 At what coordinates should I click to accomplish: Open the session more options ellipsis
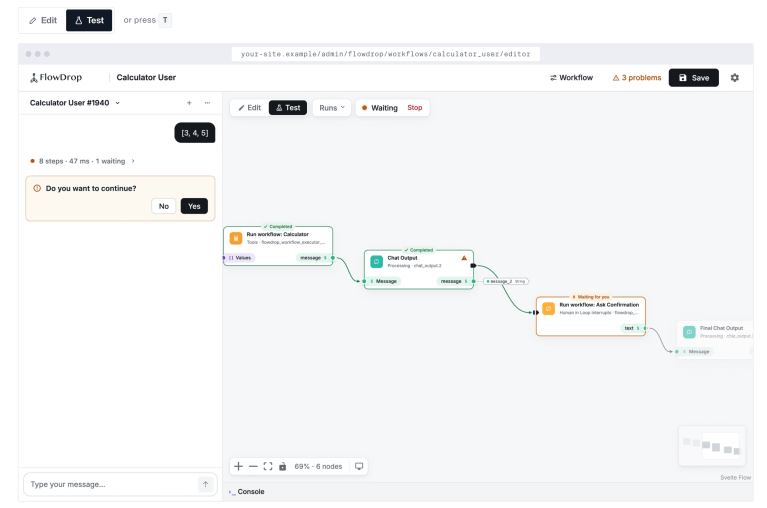click(207, 103)
